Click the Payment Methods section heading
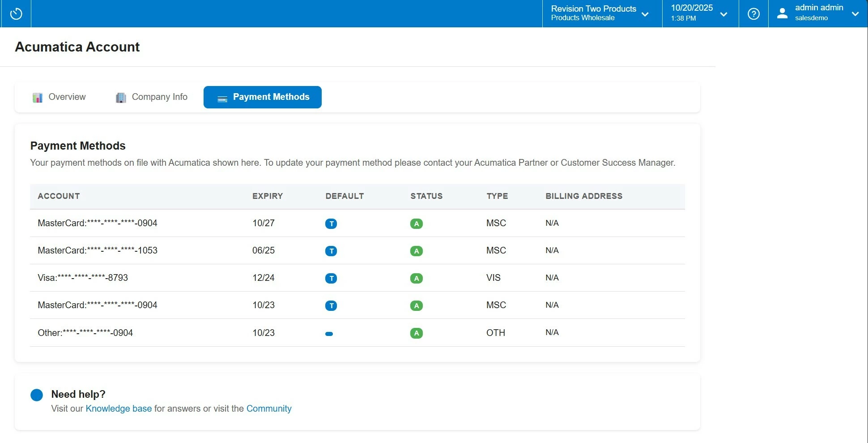Image resolution: width=868 pixels, height=443 pixels. tap(78, 146)
